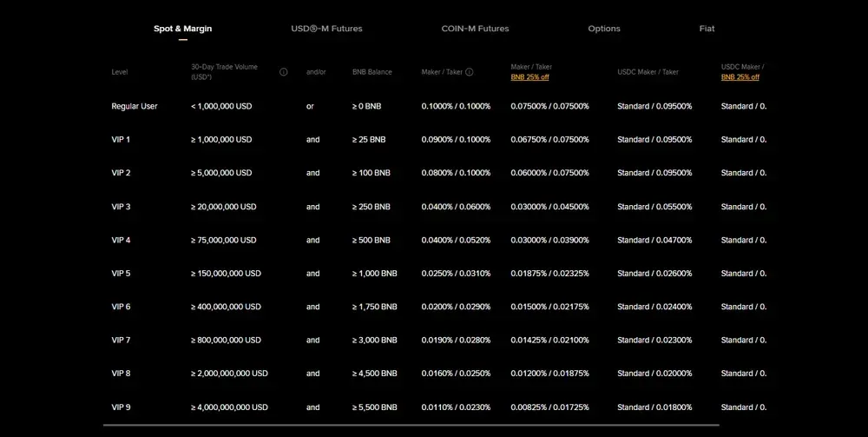The height and width of the screenshot is (437, 868).
Task: Click the 0.0400% / 0.0520% fee cell for VIP 4
Action: click(456, 240)
